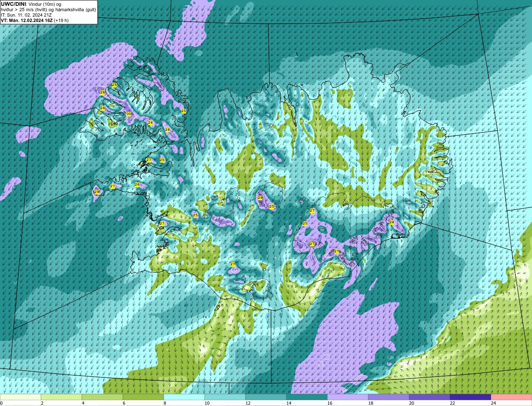Click the 'IT: Sun. 11. 02. 2024 21Z' line
532x406 pixels.
coord(27,15)
